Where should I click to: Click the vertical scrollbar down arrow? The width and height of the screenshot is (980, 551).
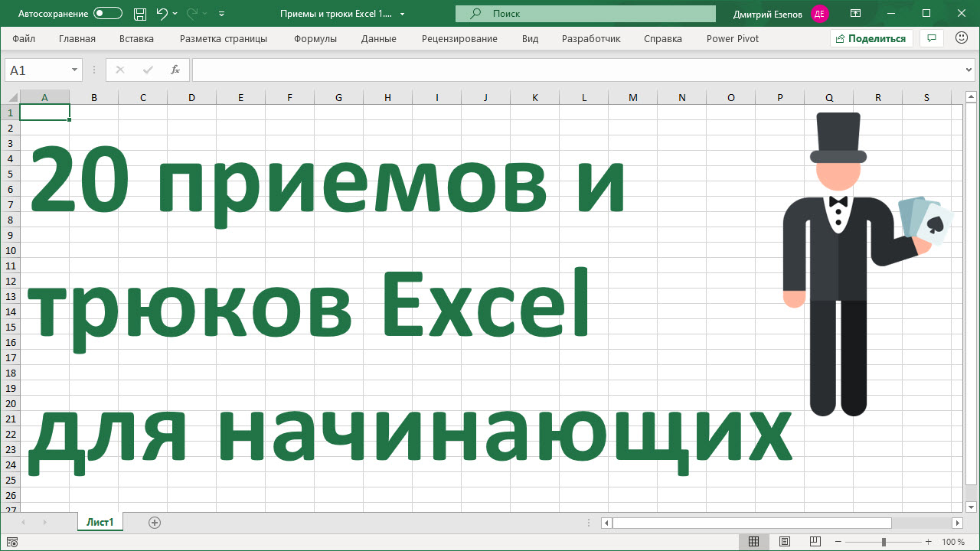pos(971,507)
